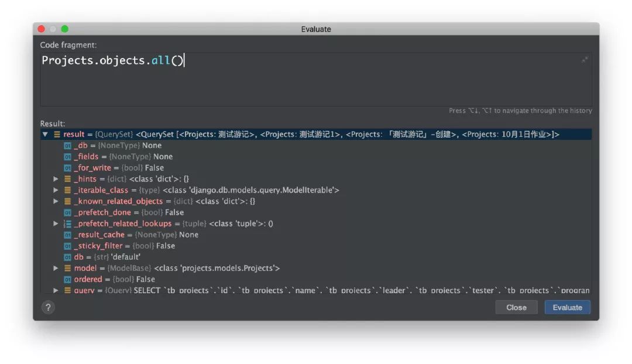Click the ordered bool variable icon
The height and width of the screenshot is (364, 632).
point(67,279)
